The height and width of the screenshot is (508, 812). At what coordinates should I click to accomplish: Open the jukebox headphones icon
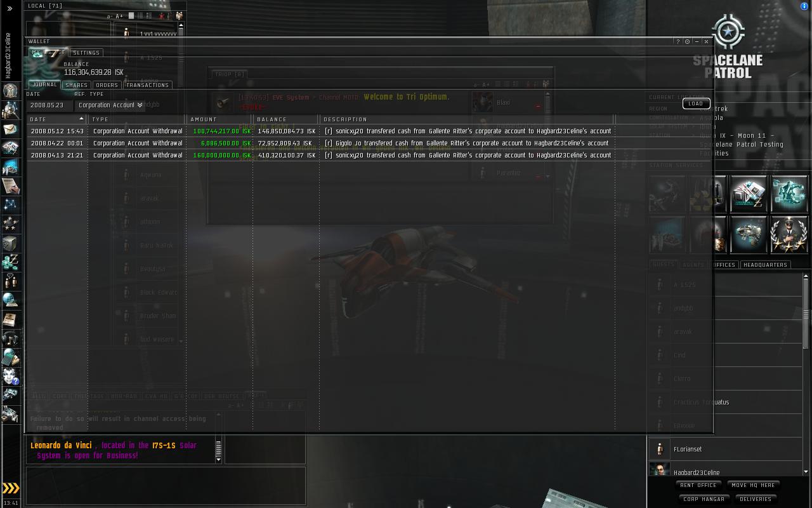pos(10,338)
